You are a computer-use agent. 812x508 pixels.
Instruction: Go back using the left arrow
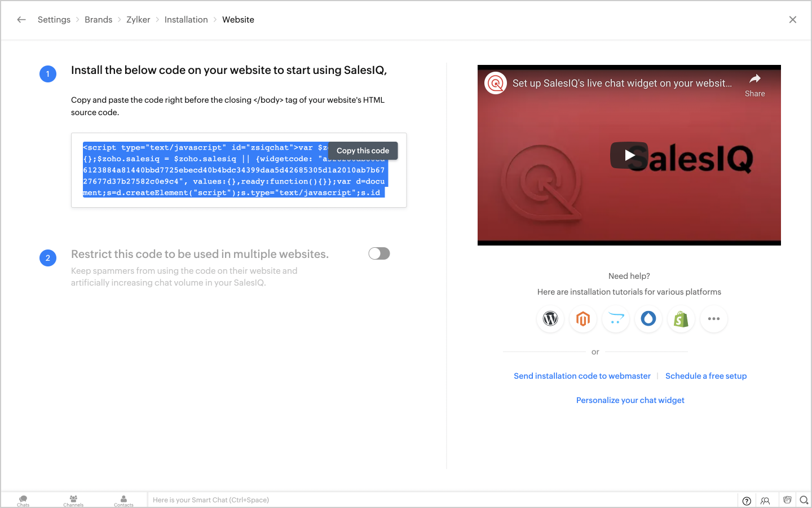[21, 20]
